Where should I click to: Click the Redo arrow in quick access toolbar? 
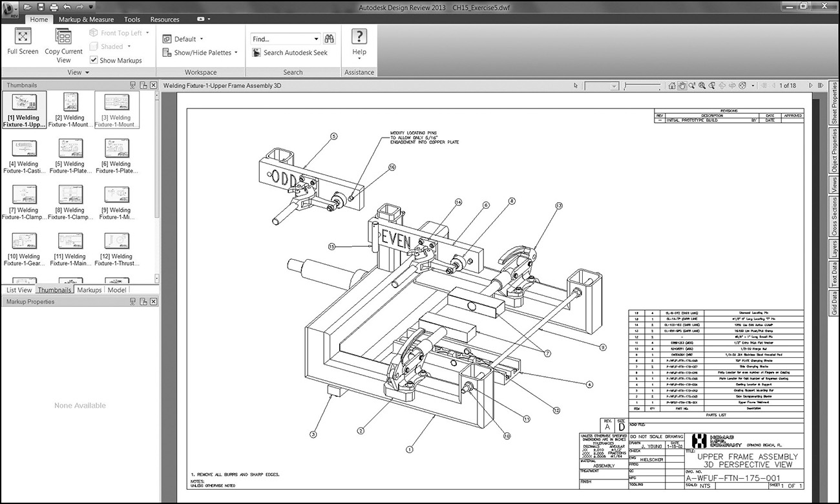point(79,6)
